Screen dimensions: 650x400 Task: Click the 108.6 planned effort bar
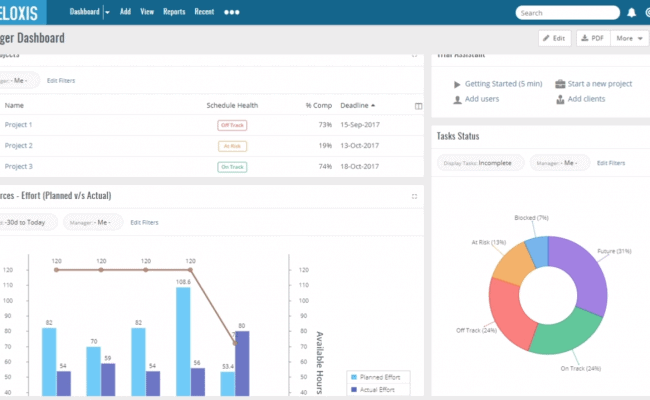coord(183,342)
